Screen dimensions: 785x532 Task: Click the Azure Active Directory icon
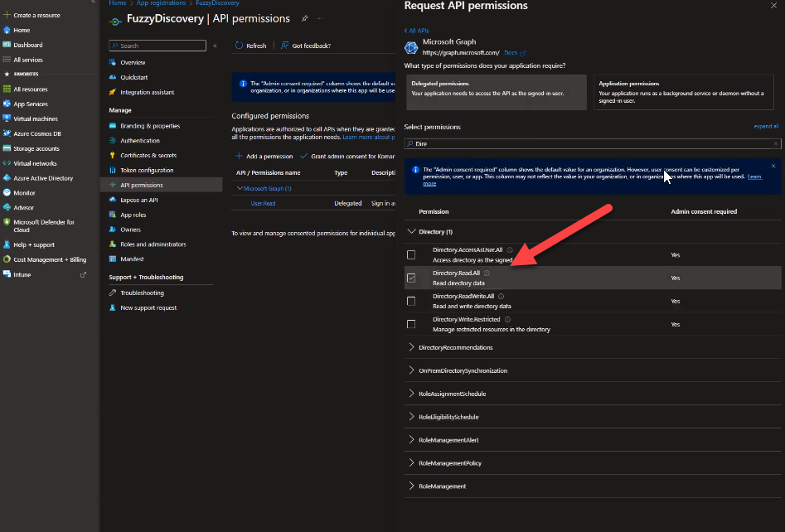point(7,178)
